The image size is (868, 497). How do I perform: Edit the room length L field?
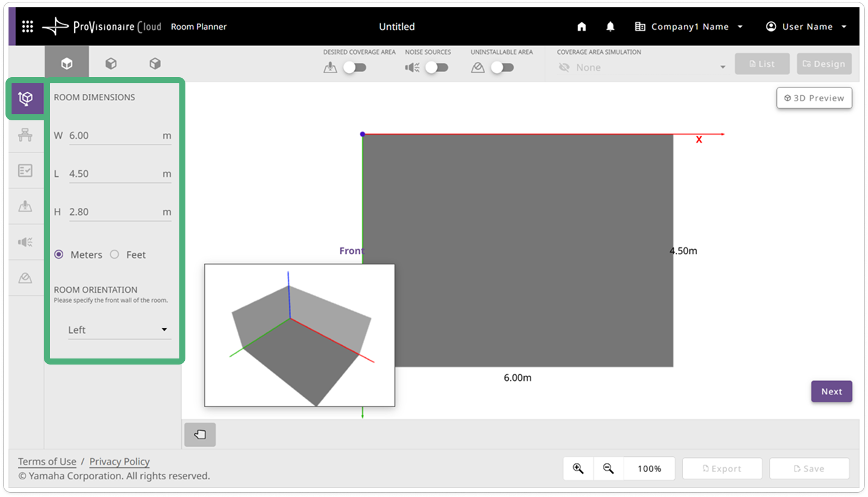120,174
